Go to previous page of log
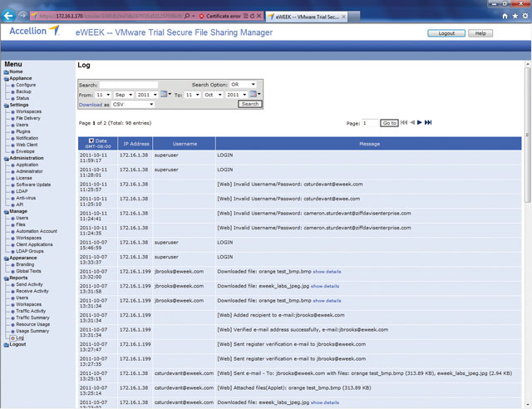 coord(412,122)
